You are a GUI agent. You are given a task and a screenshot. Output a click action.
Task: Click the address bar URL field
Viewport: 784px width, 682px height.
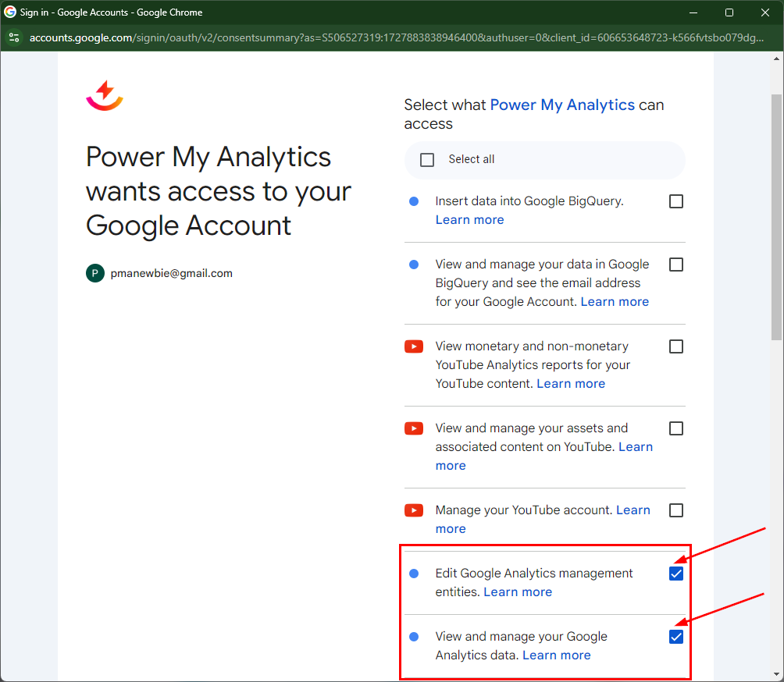pyautogui.click(x=390, y=37)
